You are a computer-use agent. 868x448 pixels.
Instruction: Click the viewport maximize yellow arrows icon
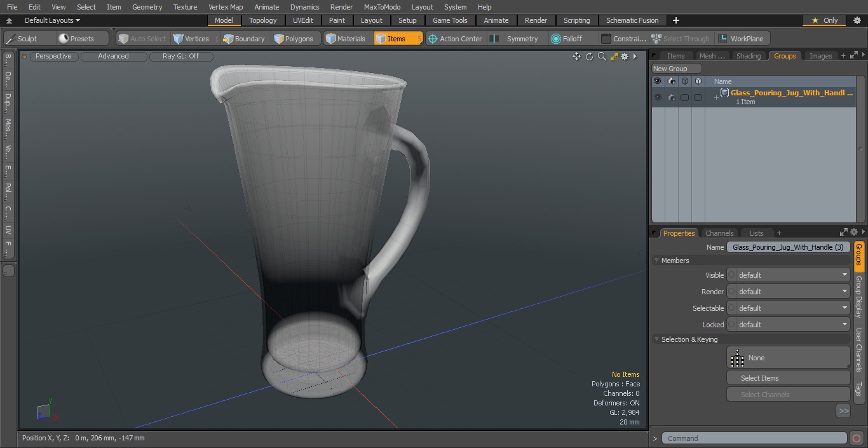[x=614, y=57]
